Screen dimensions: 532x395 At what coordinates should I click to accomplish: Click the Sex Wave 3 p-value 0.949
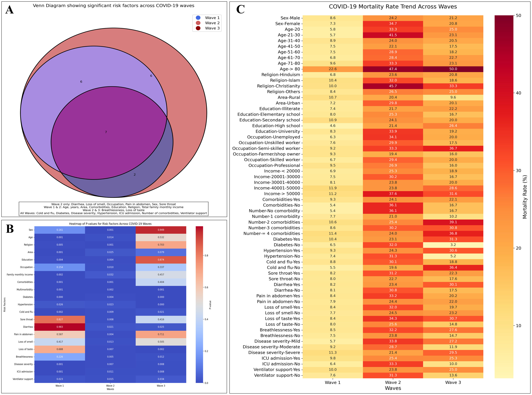[x=161, y=230]
